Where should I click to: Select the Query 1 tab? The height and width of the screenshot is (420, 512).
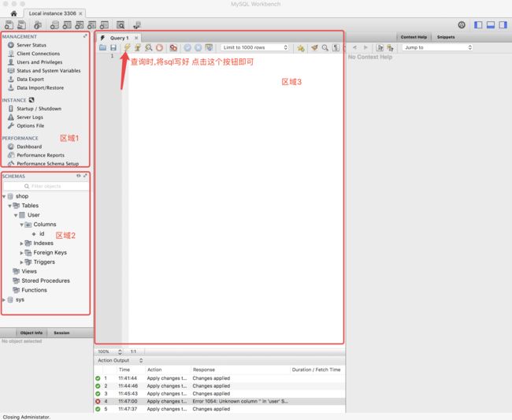pyautogui.click(x=119, y=38)
